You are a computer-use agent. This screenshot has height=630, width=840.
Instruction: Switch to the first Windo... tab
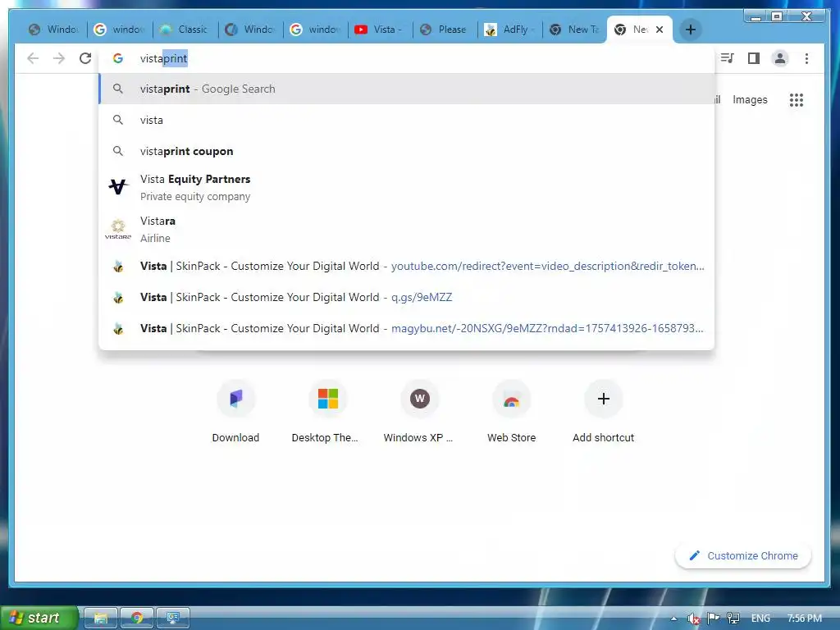(x=54, y=30)
